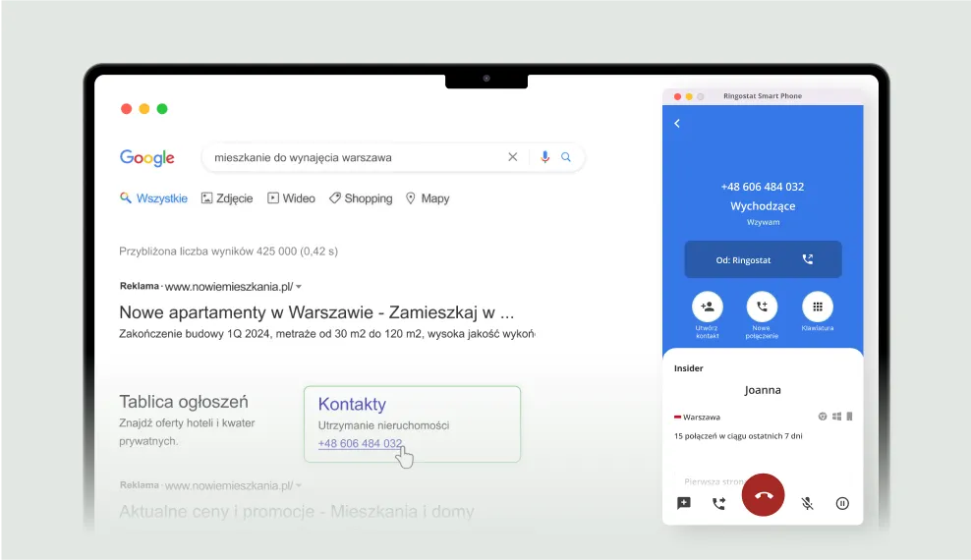Open Nowe apartamenty w Warszawie ad headline
This screenshot has width=971, height=560.
(316, 312)
